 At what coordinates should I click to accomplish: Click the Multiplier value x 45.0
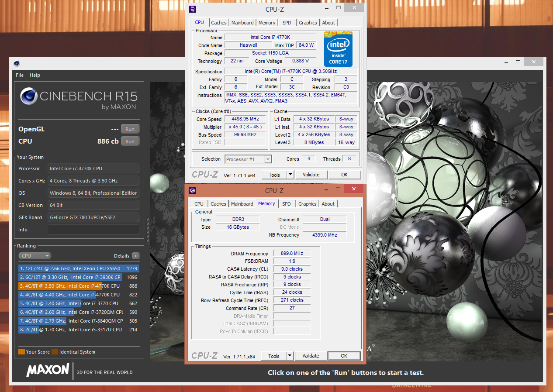245,127
